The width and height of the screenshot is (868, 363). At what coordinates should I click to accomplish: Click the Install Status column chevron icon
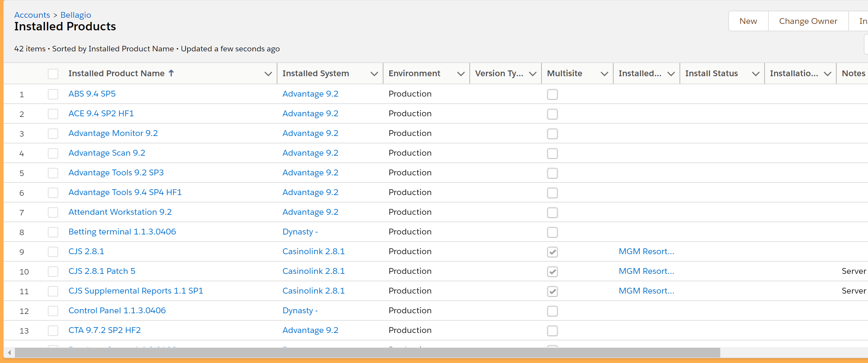click(x=755, y=74)
